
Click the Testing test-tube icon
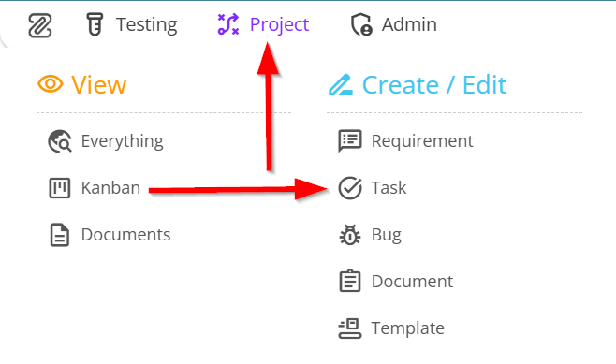click(x=95, y=24)
